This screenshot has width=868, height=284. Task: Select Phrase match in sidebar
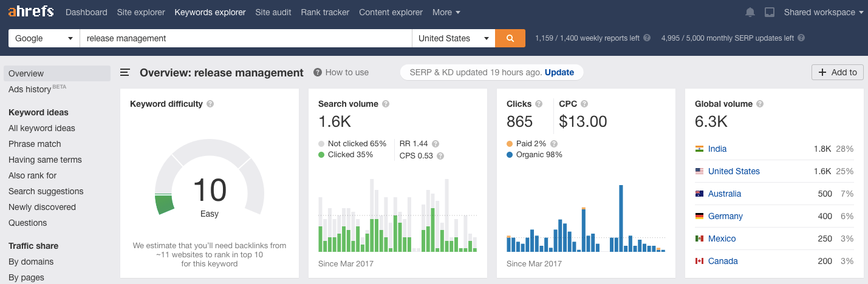(x=35, y=144)
